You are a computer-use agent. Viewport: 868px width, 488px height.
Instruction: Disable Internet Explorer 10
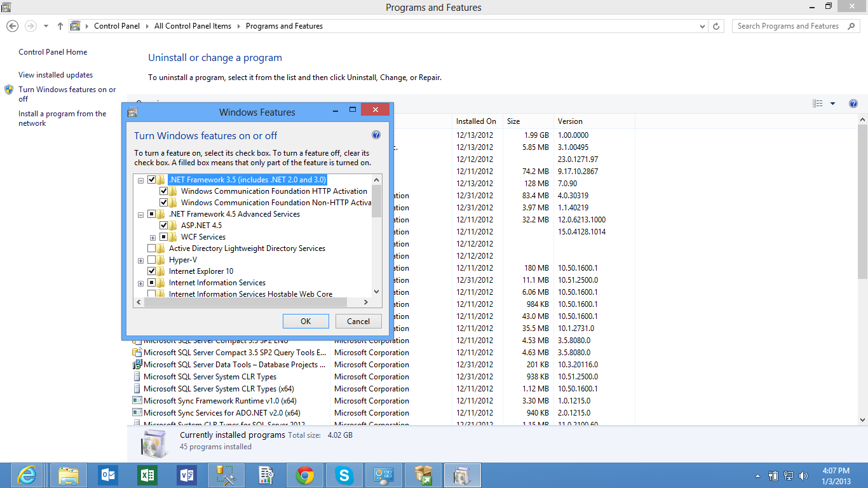(x=151, y=271)
